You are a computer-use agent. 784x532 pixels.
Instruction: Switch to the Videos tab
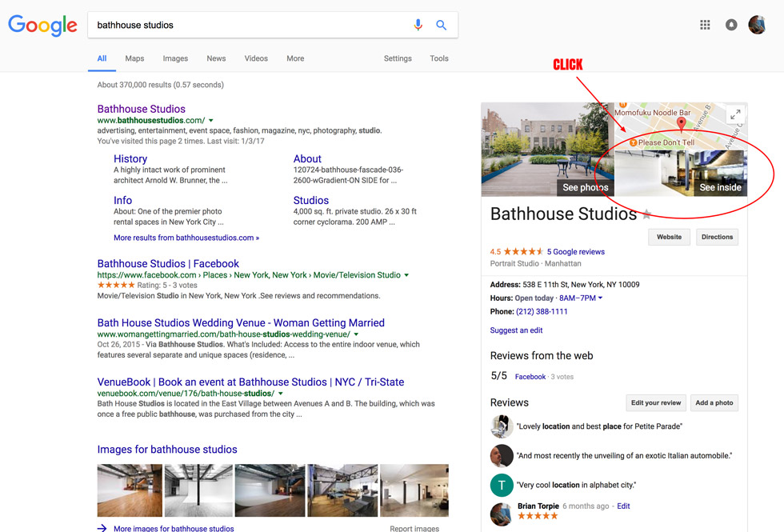tap(256, 58)
